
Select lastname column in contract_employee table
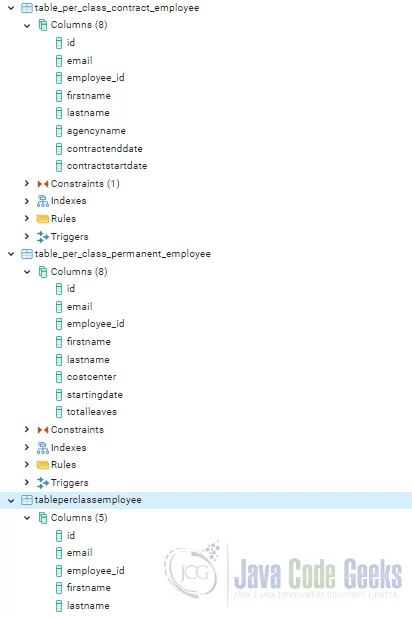click(x=88, y=113)
